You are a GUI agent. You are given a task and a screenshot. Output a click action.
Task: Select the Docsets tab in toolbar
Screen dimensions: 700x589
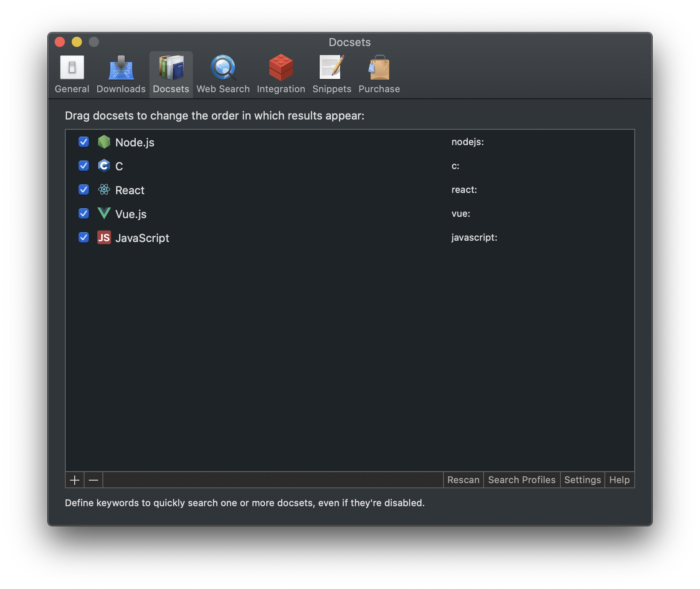coord(171,75)
